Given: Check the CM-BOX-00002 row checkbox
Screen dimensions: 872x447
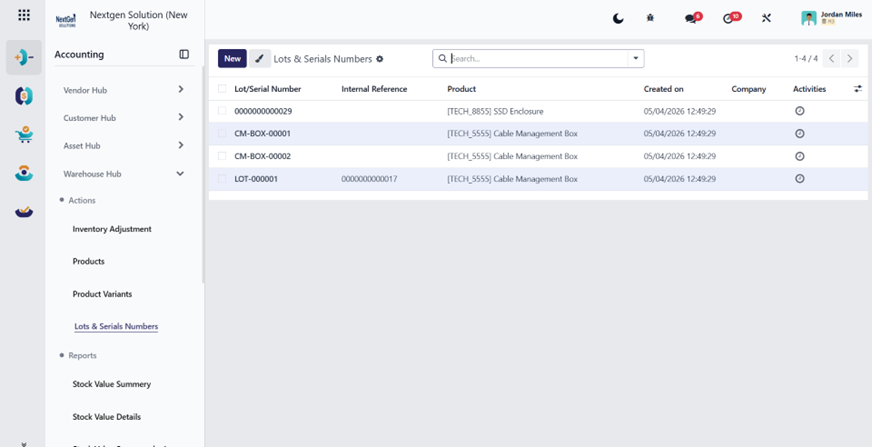Looking at the screenshot, I should (222, 156).
